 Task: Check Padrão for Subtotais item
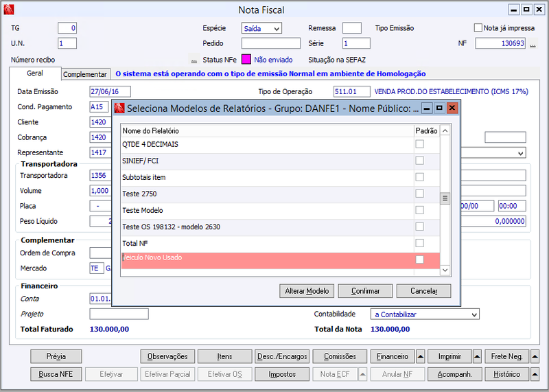point(419,177)
